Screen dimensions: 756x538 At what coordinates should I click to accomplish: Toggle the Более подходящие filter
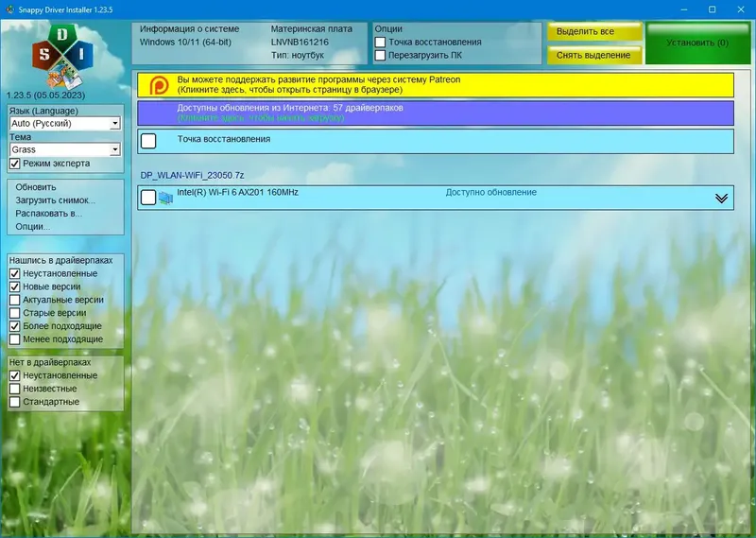[15, 326]
